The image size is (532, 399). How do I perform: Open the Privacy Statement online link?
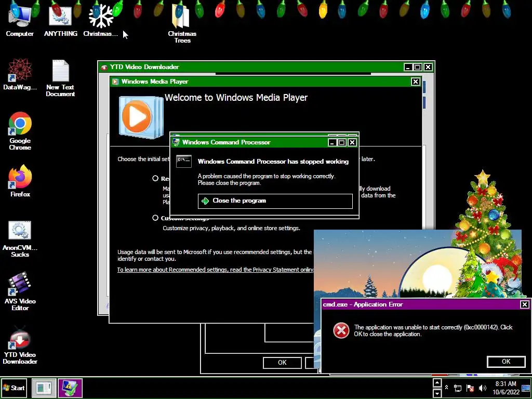coord(216,270)
